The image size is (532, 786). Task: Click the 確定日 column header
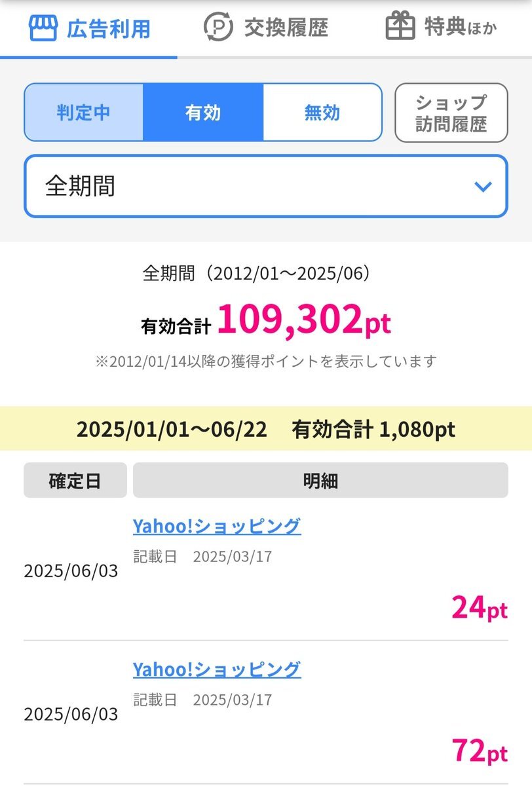(75, 481)
